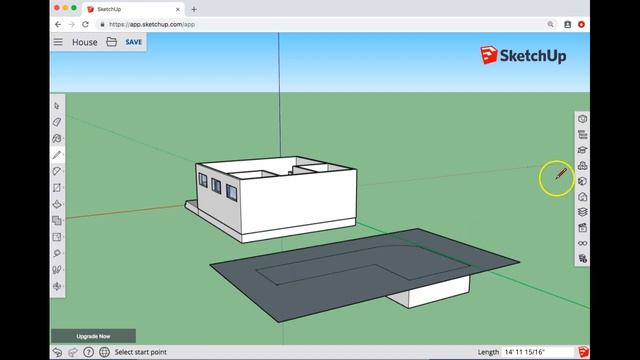The height and width of the screenshot is (360, 640).
Task: Select the Walk footprints tool
Action: [57, 269]
